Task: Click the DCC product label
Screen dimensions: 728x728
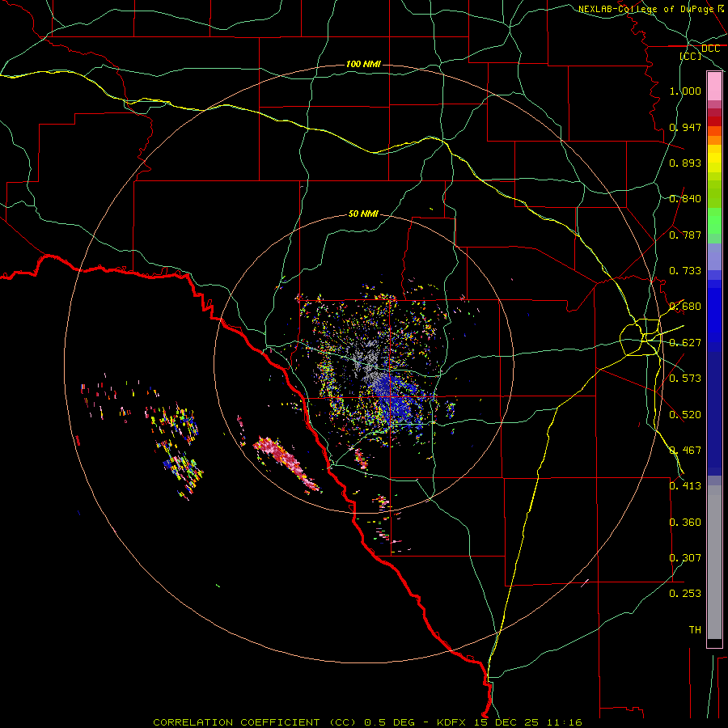Action: tap(710, 49)
